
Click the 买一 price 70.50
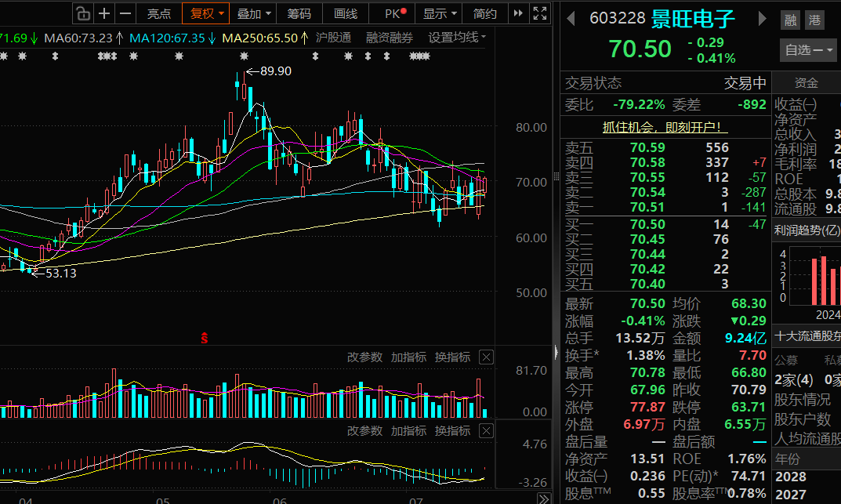(x=647, y=224)
